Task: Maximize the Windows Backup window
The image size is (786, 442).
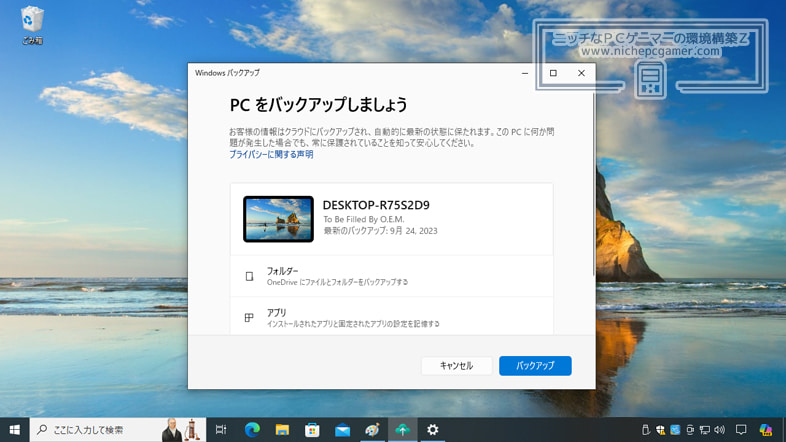Action: 553,73
